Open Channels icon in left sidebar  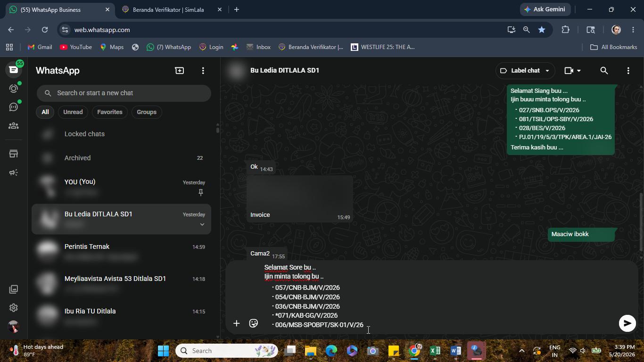[13, 107]
